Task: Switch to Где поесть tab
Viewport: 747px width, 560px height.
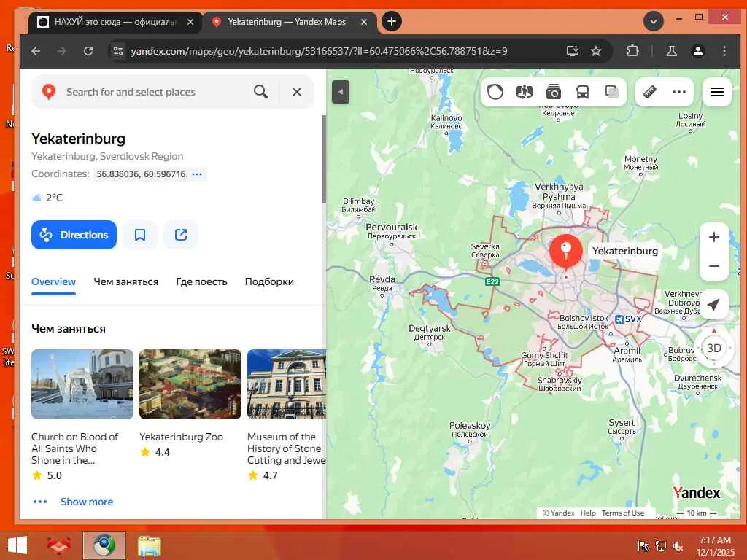Action: (x=201, y=281)
